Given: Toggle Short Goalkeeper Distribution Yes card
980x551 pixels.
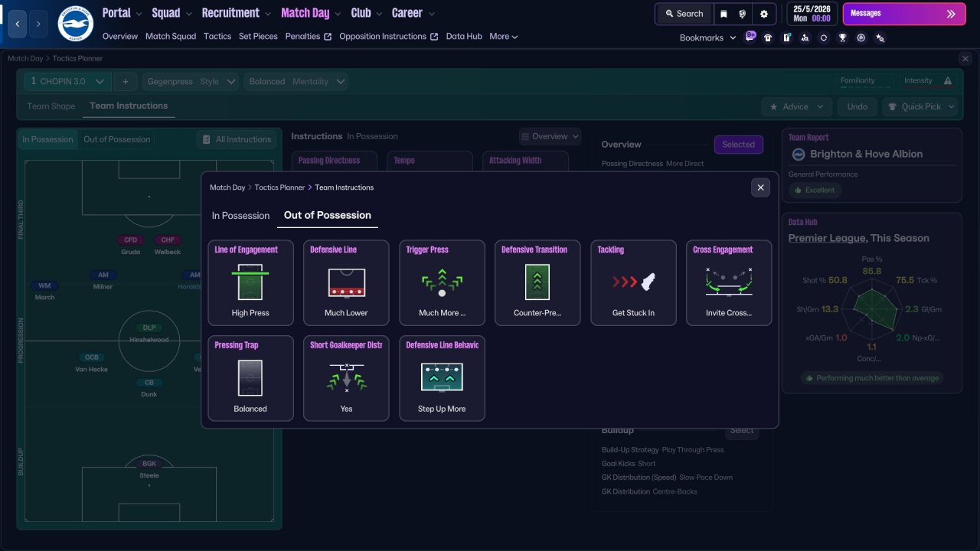Looking at the screenshot, I should (x=346, y=379).
